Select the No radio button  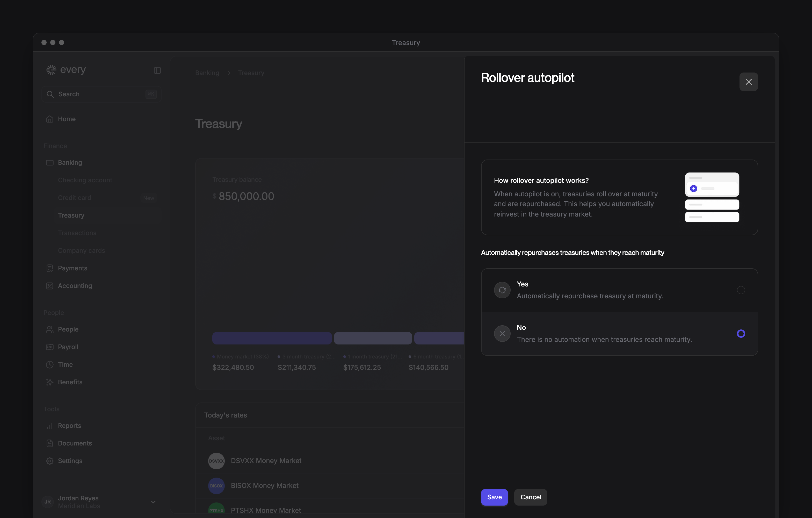pyautogui.click(x=741, y=334)
